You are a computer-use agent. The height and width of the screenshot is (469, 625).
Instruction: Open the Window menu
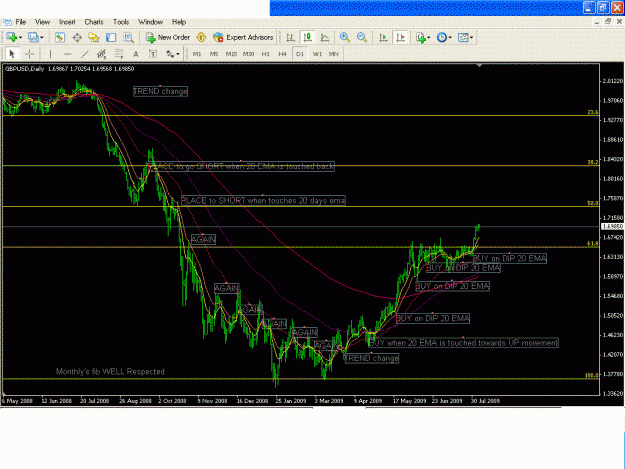tap(150, 22)
